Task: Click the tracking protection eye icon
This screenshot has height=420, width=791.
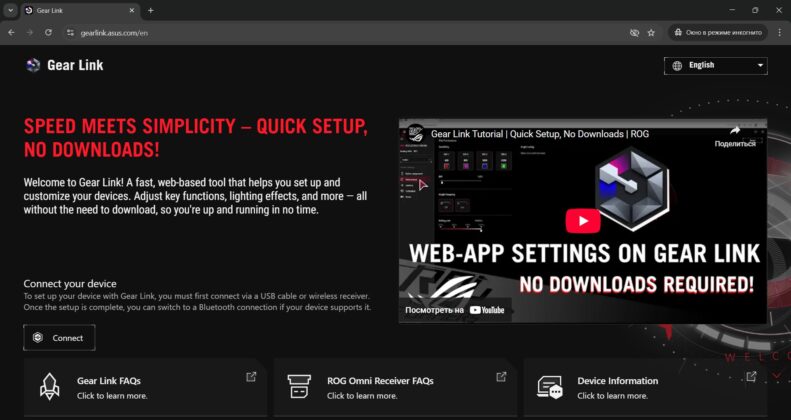Action: point(634,33)
